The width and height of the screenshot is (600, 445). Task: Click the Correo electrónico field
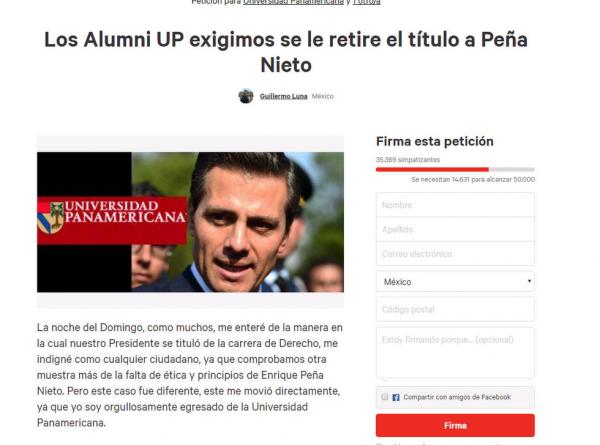(455, 256)
